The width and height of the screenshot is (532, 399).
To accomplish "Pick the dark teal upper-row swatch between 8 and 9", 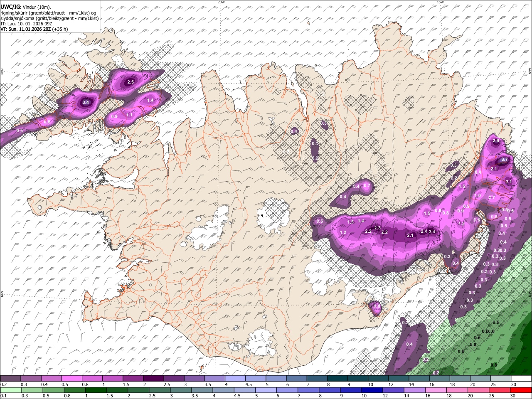I will 337,379.
